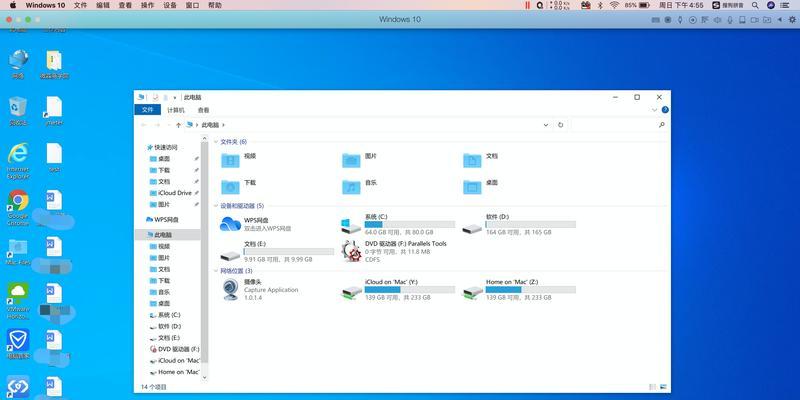Screen dimensions: 800x400
Task: Open the 操作 menu in the Mac menu bar
Action: (x=147, y=5)
